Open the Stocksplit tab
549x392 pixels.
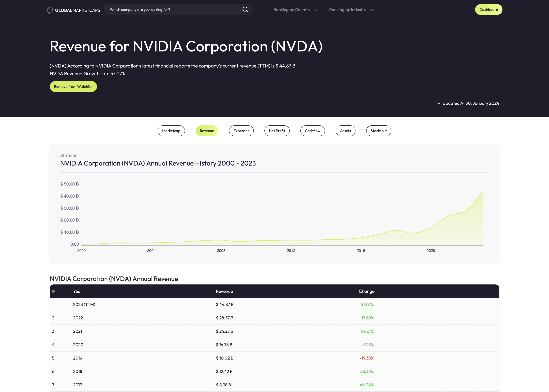[x=378, y=131]
